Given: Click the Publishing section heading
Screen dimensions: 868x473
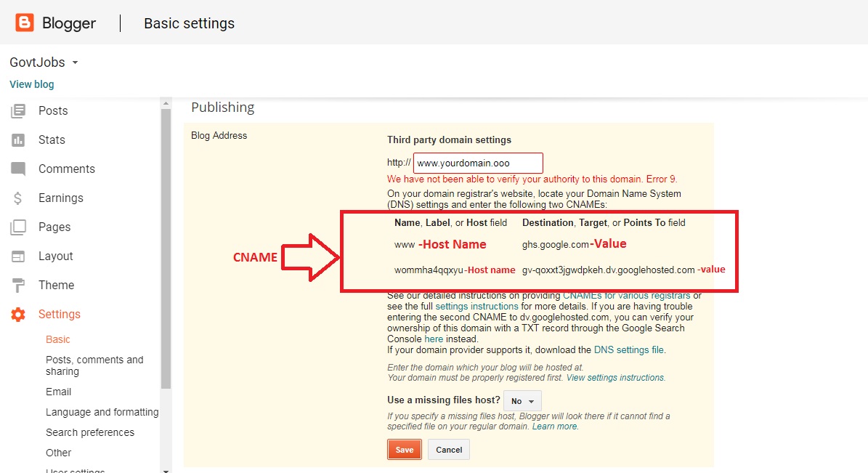Looking at the screenshot, I should [x=222, y=108].
